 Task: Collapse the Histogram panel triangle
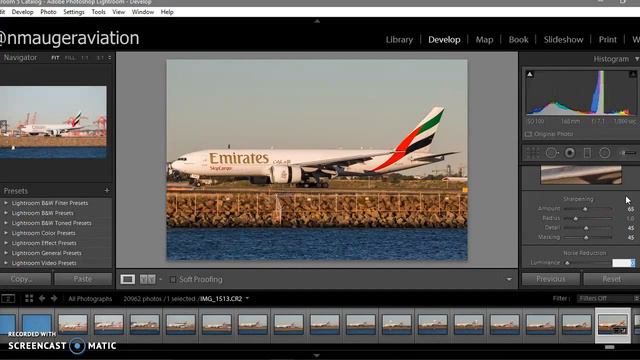[636, 59]
